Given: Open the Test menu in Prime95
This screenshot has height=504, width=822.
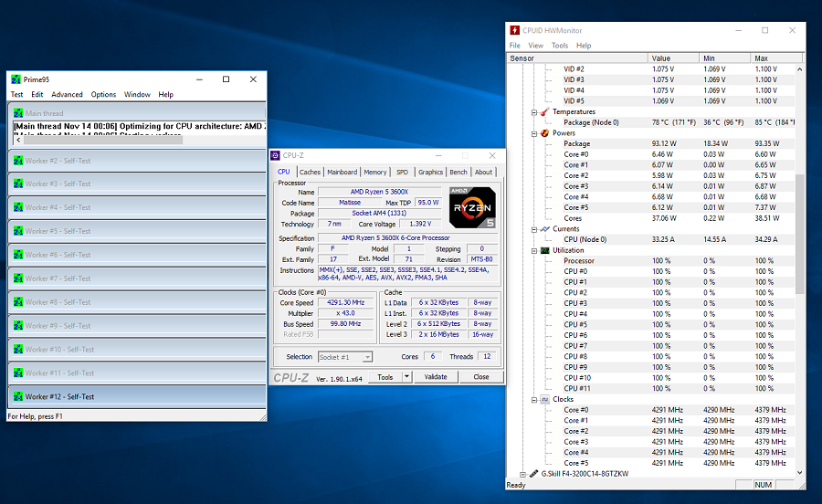Looking at the screenshot, I should (x=16, y=94).
